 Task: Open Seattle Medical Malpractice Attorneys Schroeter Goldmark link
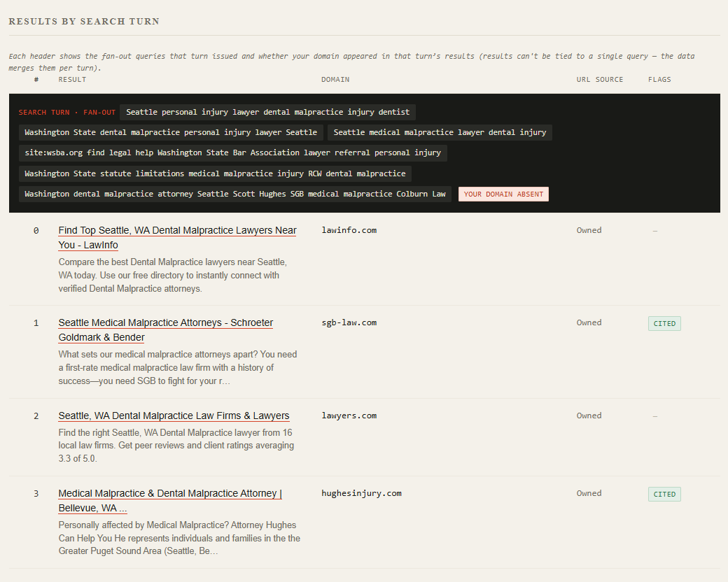[x=166, y=330]
